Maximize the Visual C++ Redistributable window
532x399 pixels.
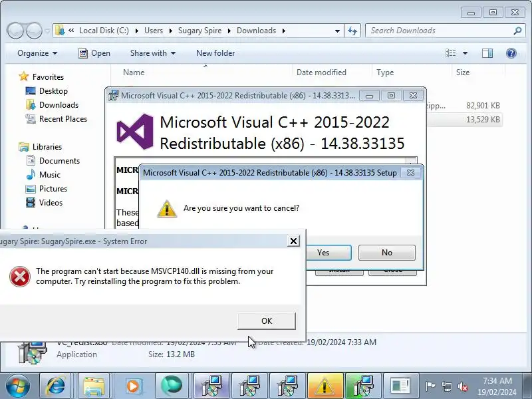pyautogui.click(x=391, y=96)
